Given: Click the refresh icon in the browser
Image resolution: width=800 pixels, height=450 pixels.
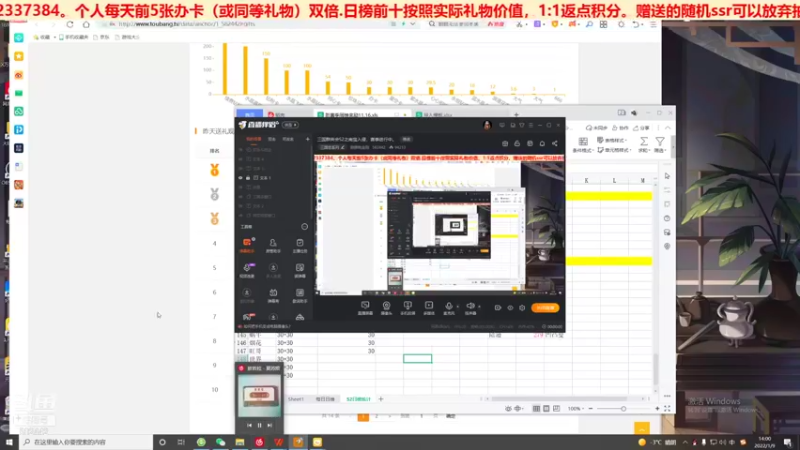Looking at the screenshot, I should (70, 24).
